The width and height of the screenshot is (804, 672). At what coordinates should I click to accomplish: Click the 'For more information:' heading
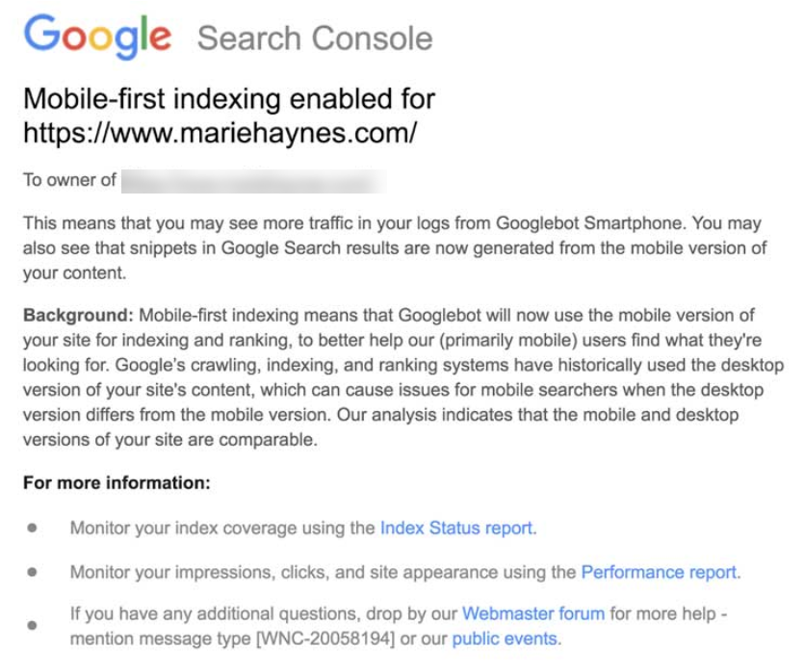[x=117, y=483]
